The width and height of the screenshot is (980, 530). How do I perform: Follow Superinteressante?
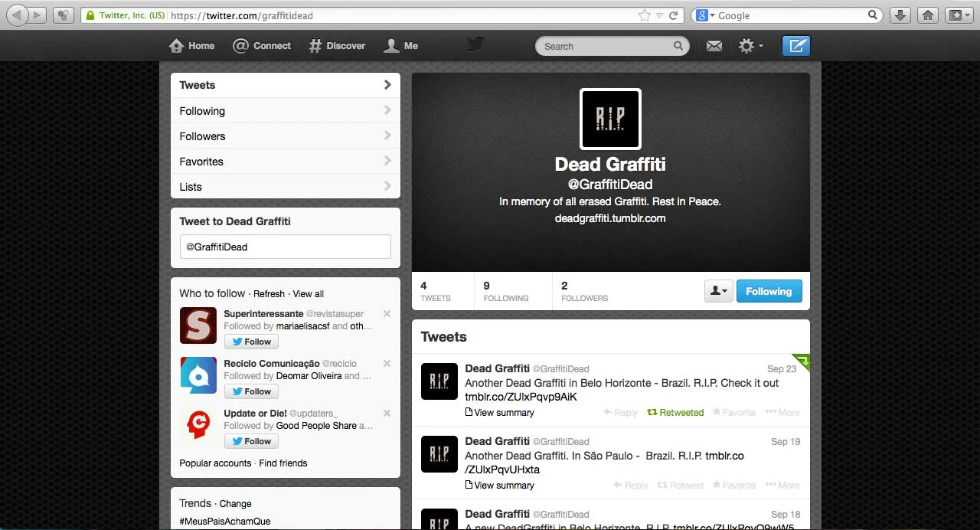pyautogui.click(x=251, y=342)
